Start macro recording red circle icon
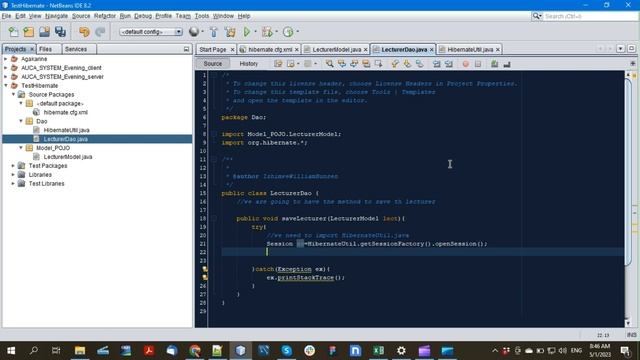This screenshot has width=640, height=360. pyautogui.click(x=466, y=64)
